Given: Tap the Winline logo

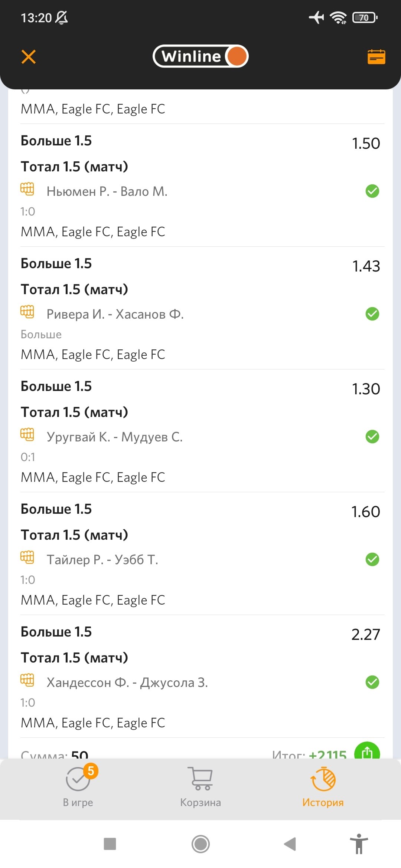Looking at the screenshot, I should [200, 56].
